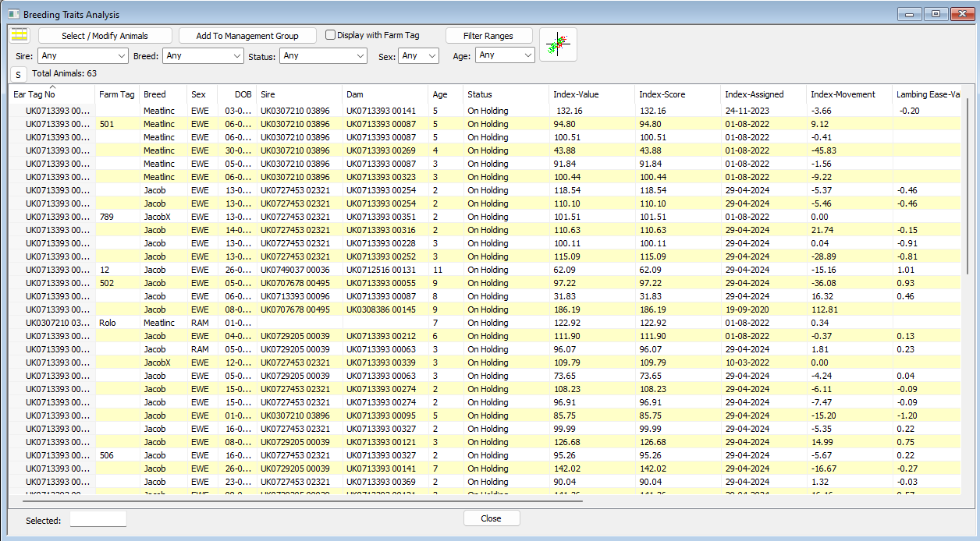980x541 pixels.
Task: Click index movement -45.83 cell
Action: coord(849,150)
